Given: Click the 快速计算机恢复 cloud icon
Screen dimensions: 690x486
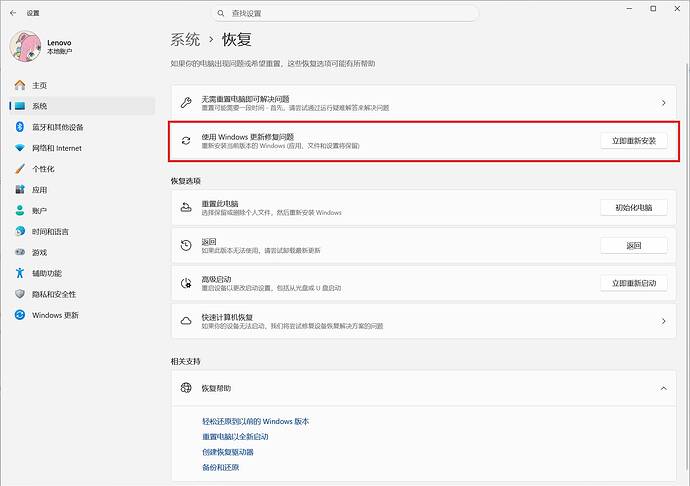Looking at the screenshot, I should (x=186, y=321).
